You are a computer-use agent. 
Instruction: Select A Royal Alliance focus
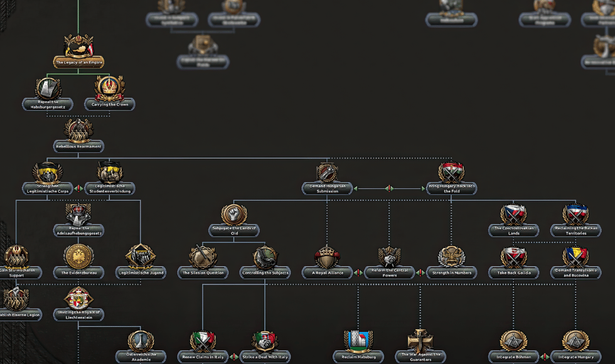click(327, 262)
